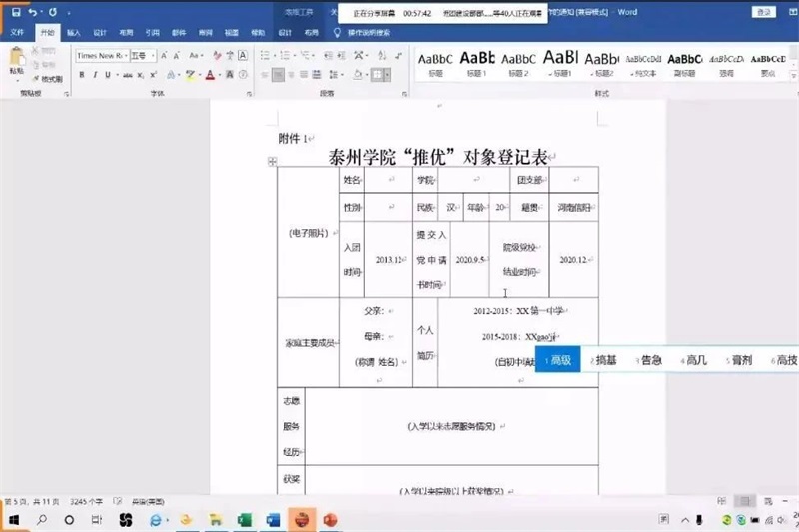
Task: Click the red font color button
Action: click(211, 75)
